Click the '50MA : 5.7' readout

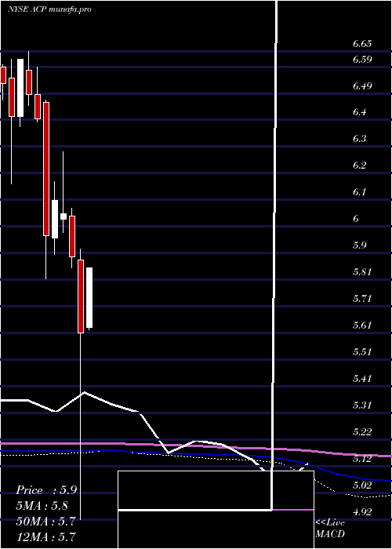(x=45, y=522)
